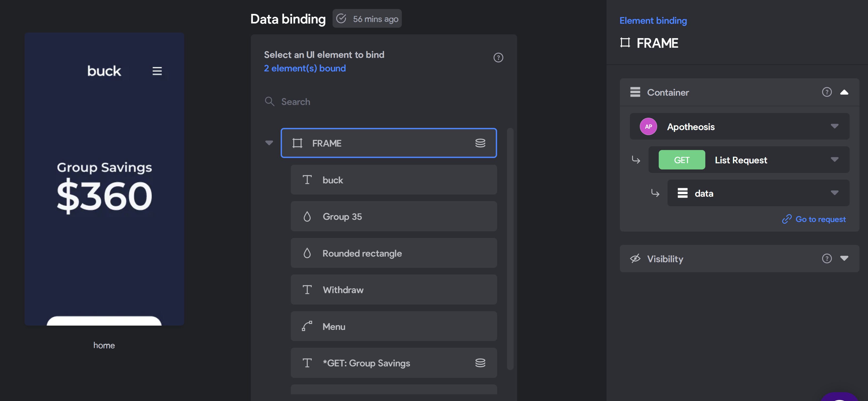Click the crossed-eye Visibility icon
The width and height of the screenshot is (868, 401).
635,258
